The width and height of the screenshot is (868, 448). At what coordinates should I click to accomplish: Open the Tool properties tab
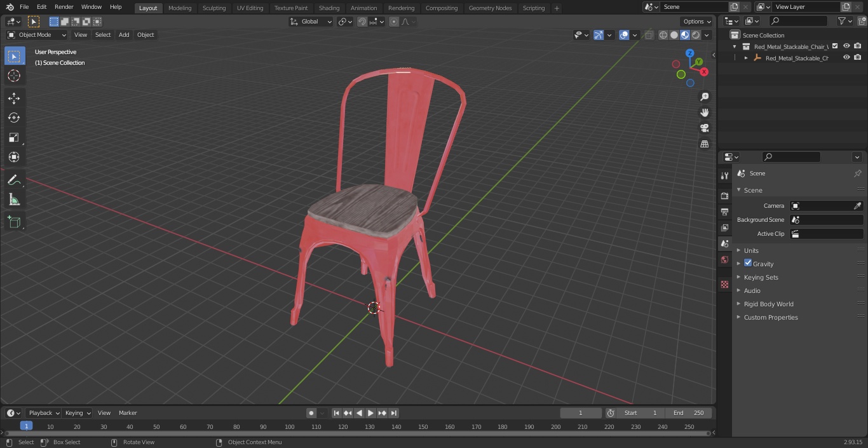[724, 175]
